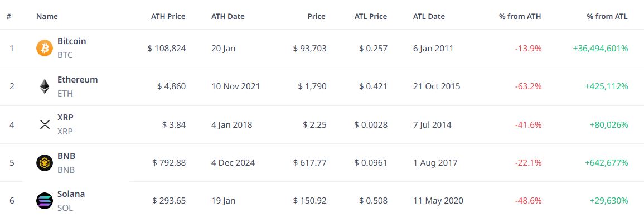Sort by ATL Price column header

pyautogui.click(x=370, y=16)
